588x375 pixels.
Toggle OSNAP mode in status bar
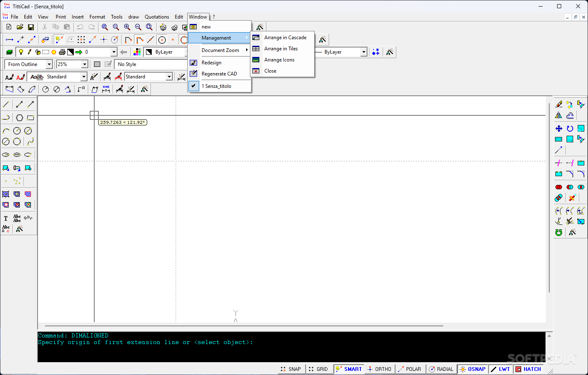[473, 369]
